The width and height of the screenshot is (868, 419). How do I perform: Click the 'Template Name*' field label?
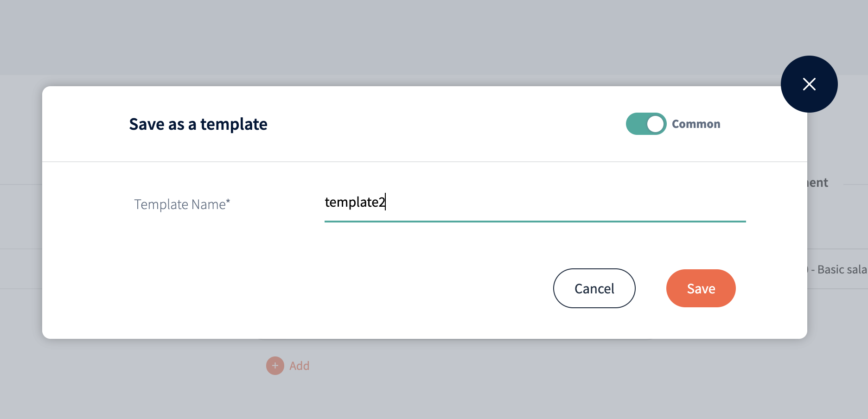(x=182, y=204)
